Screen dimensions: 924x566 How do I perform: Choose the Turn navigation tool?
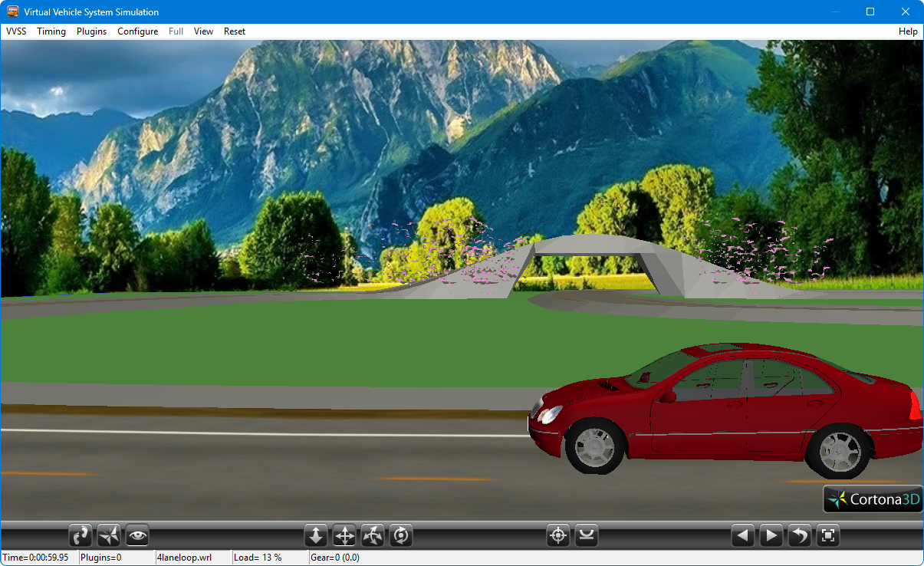[x=373, y=535]
